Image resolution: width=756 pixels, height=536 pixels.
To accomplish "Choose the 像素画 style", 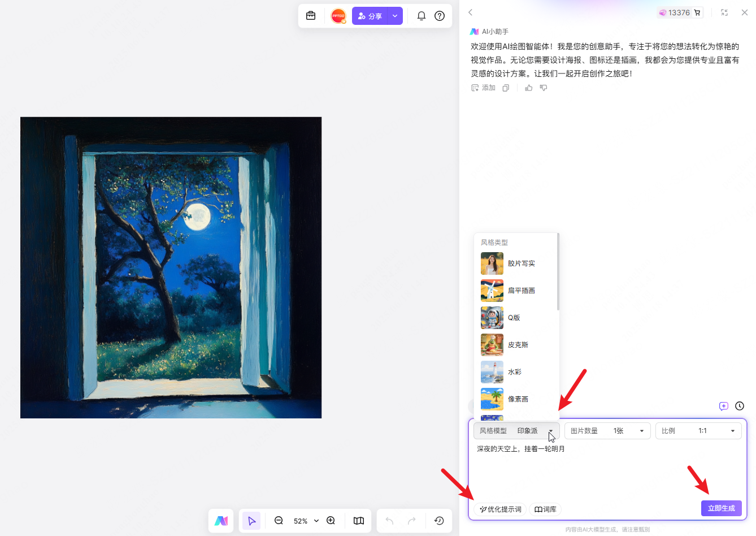I will click(515, 399).
